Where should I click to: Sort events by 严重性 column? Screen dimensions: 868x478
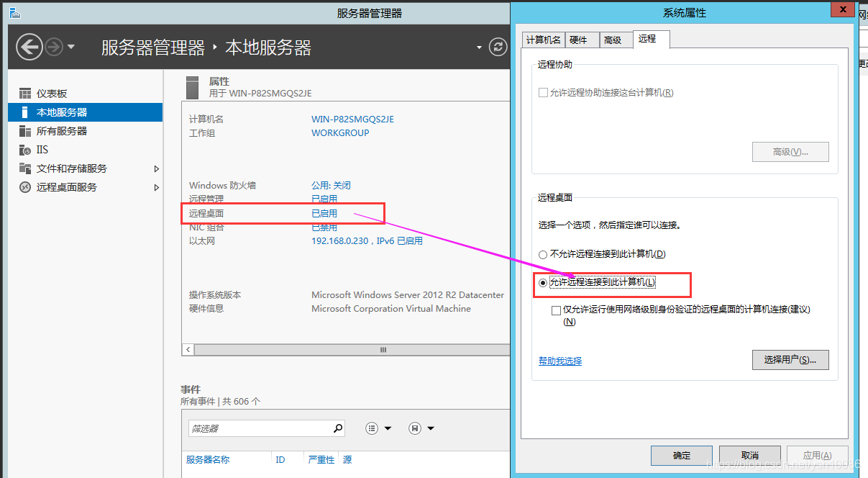[x=321, y=459]
